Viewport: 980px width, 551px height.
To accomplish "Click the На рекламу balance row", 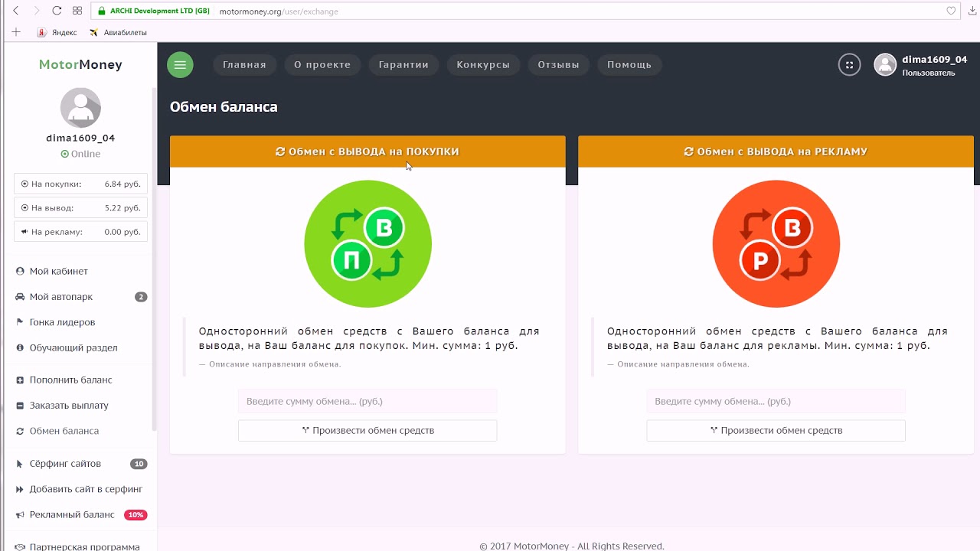I will pos(80,231).
